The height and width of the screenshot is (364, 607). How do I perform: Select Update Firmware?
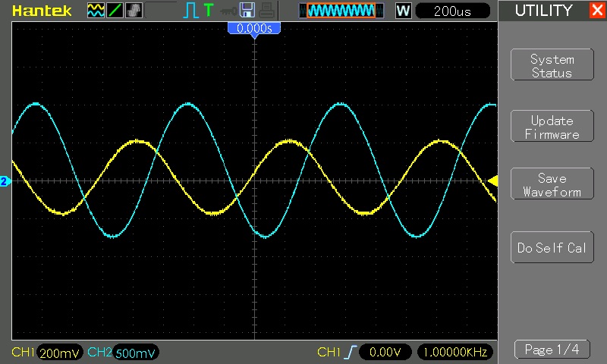(552, 126)
